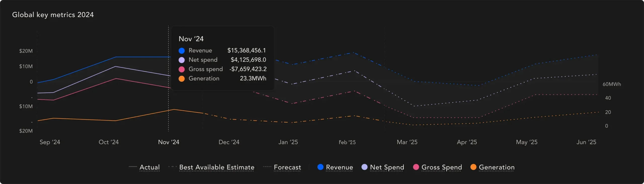The image size is (644, 184).
Task: Click the blue Revenue legend dot
Action: coord(320,167)
